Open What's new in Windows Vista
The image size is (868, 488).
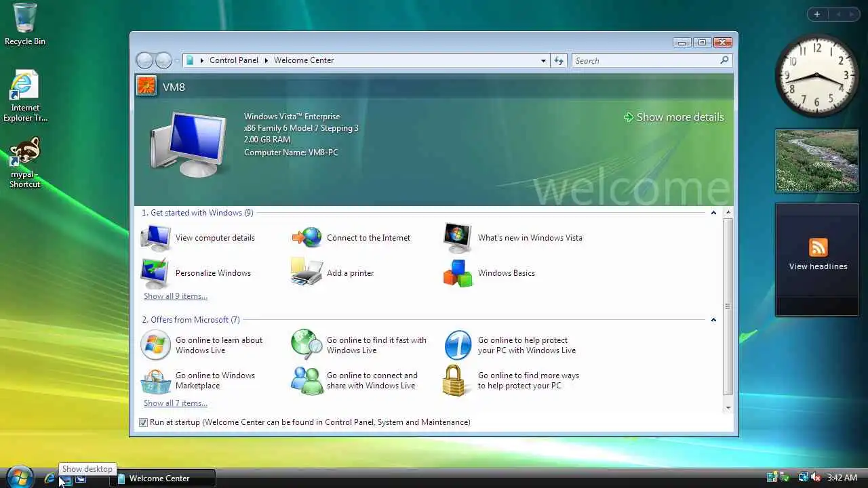click(513, 238)
